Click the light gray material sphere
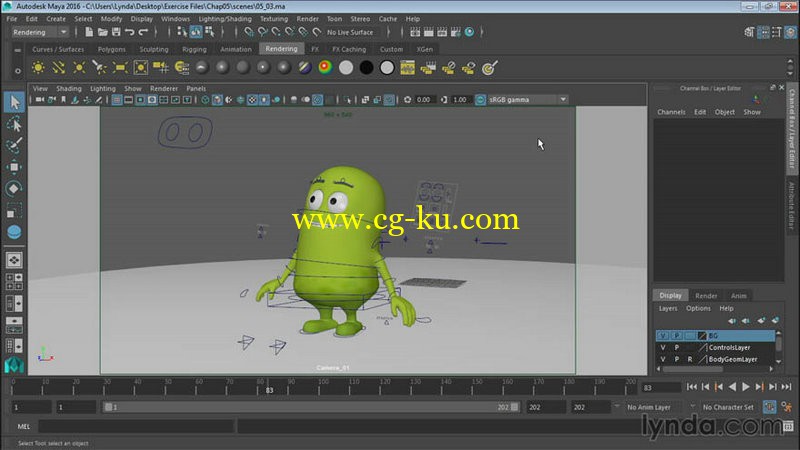 pyautogui.click(x=346, y=67)
